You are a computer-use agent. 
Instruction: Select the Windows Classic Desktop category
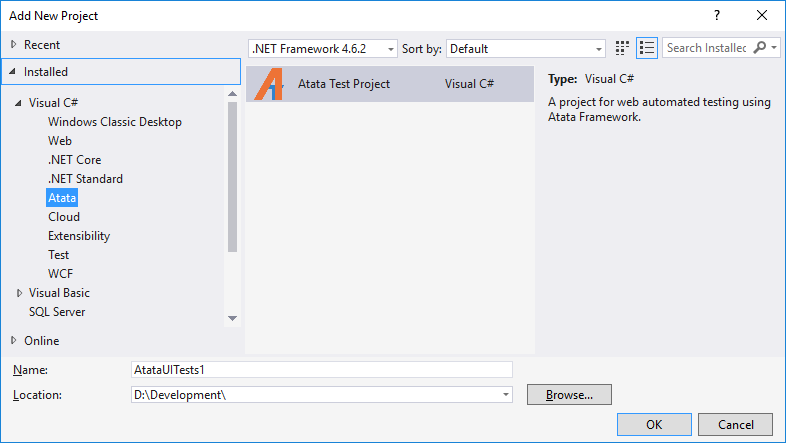tap(115, 122)
